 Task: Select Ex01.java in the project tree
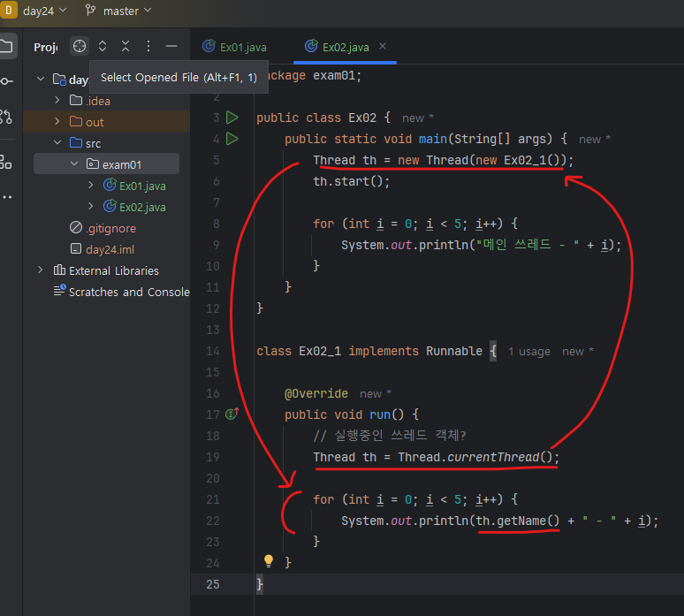pos(142,186)
